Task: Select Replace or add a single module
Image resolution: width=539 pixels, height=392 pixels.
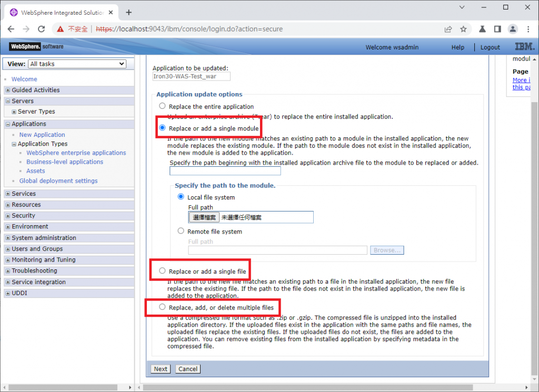Action: 162,128
